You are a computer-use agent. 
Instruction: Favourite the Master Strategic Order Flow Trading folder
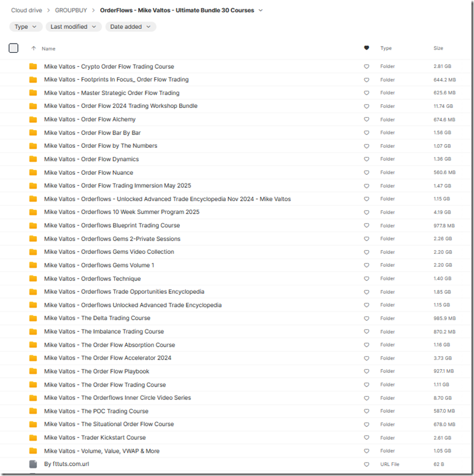(x=367, y=93)
